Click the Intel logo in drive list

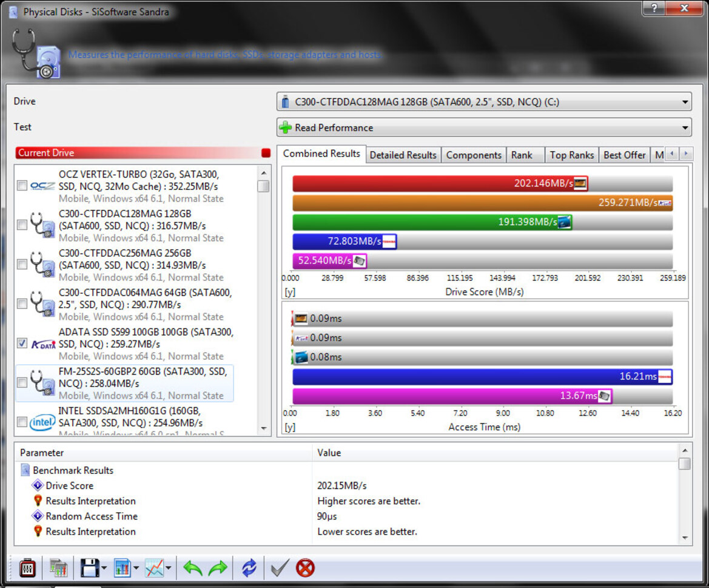click(42, 422)
